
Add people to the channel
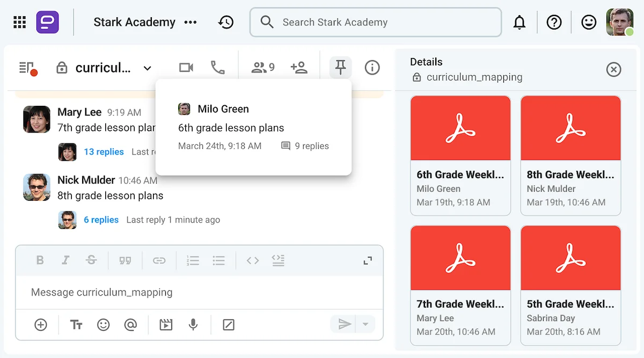click(299, 68)
